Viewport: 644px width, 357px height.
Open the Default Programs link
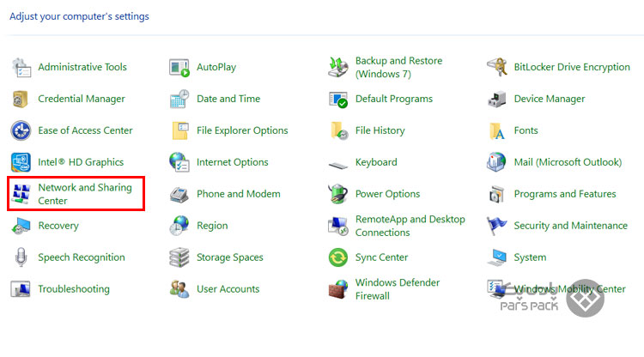[x=393, y=99]
